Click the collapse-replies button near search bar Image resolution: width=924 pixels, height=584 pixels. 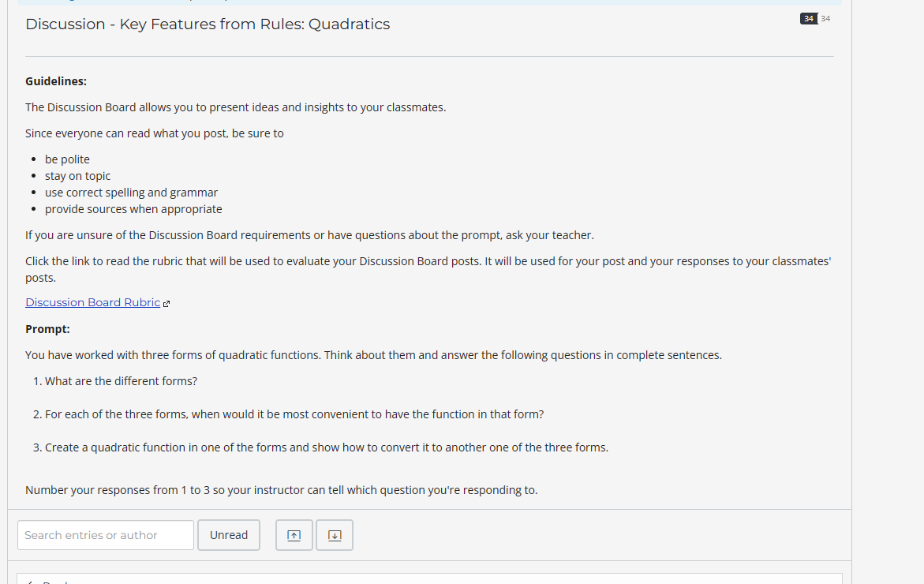click(294, 534)
